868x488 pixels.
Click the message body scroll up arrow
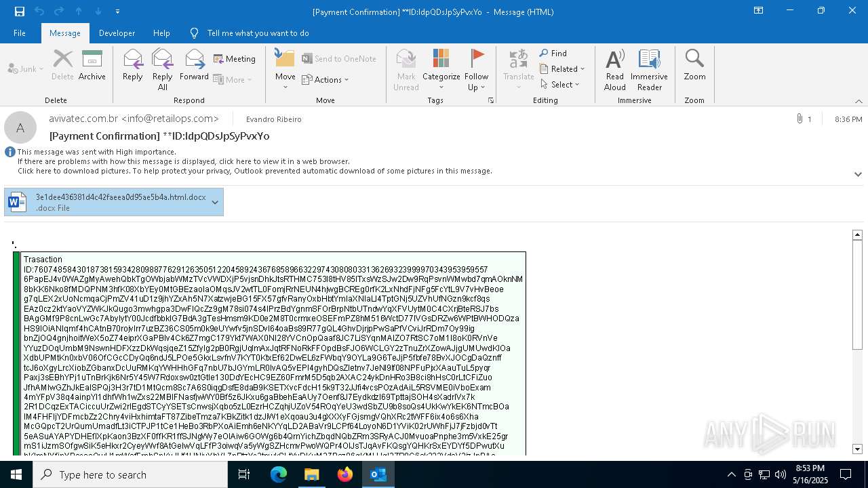coord(857,235)
